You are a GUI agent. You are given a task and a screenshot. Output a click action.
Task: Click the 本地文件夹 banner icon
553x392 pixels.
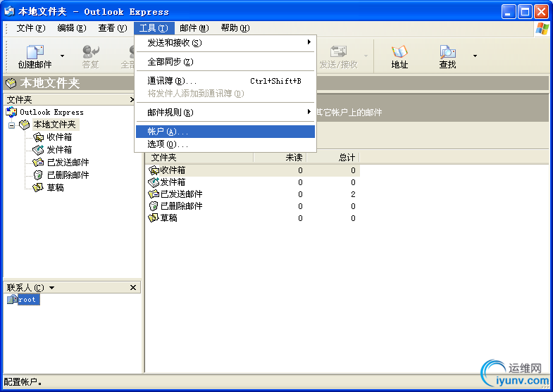pos(11,83)
